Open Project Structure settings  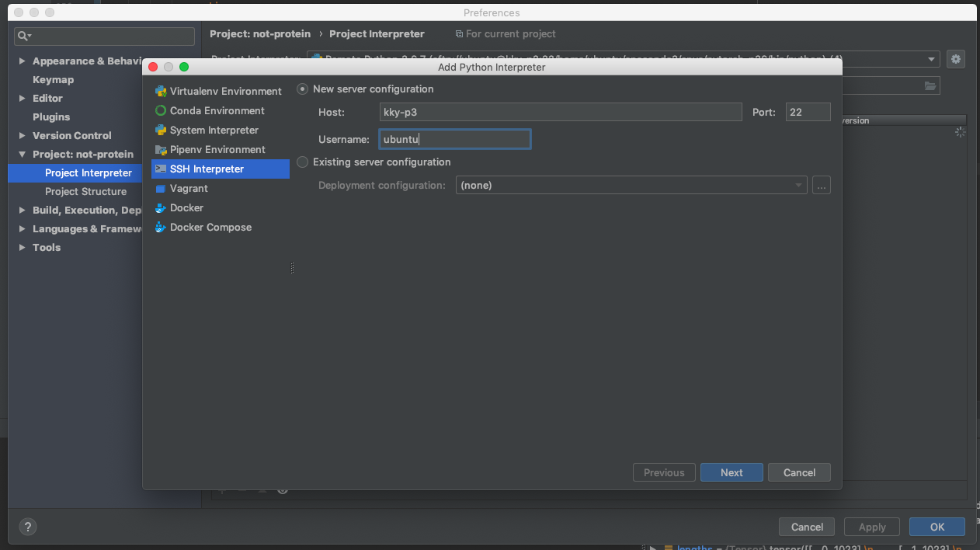pos(85,191)
